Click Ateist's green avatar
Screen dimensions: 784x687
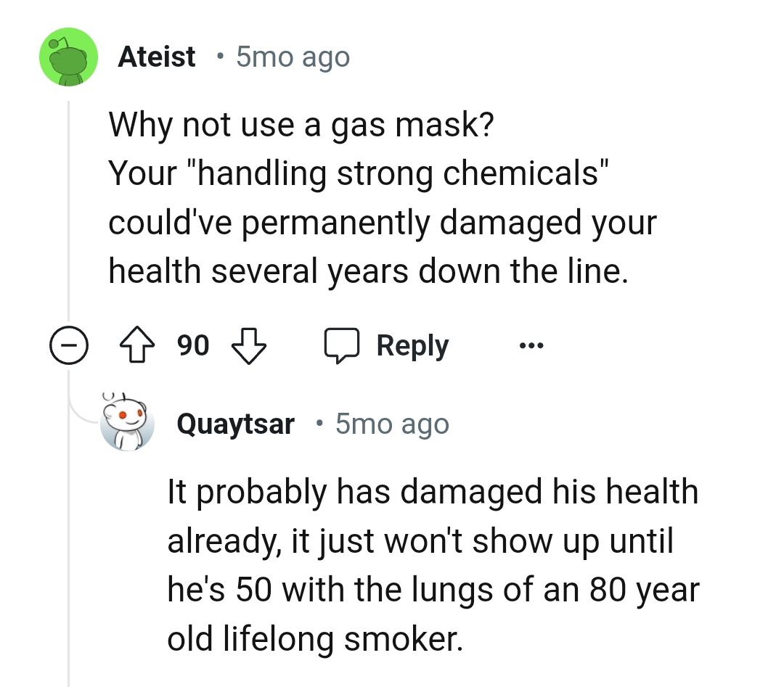(68, 57)
